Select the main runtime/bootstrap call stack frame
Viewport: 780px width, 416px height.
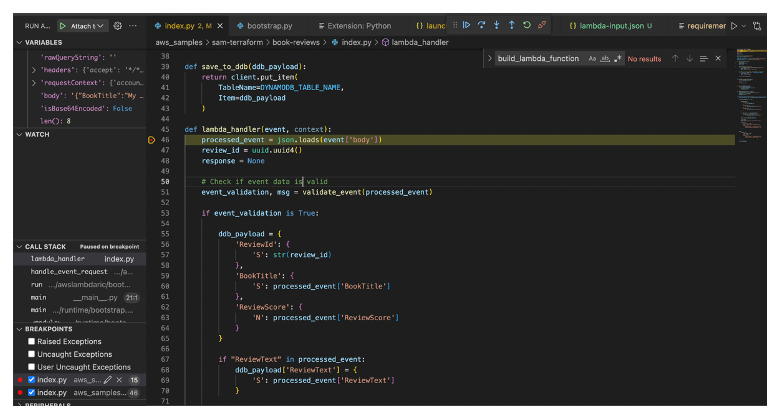pos(81,311)
